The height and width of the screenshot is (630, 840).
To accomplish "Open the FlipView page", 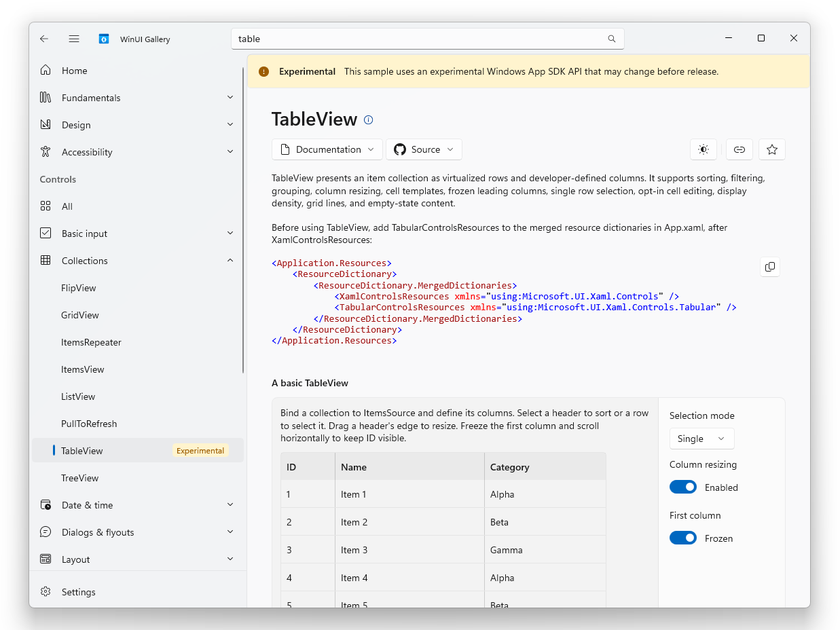I will tap(138, 288).
